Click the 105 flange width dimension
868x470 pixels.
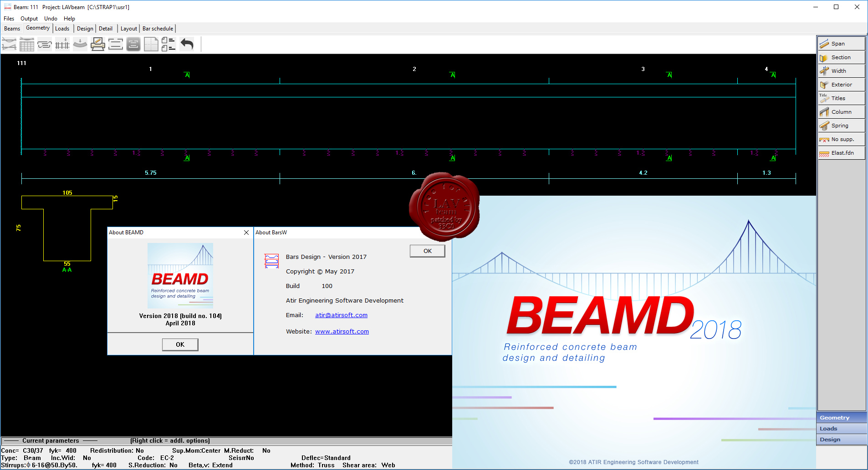pos(67,193)
